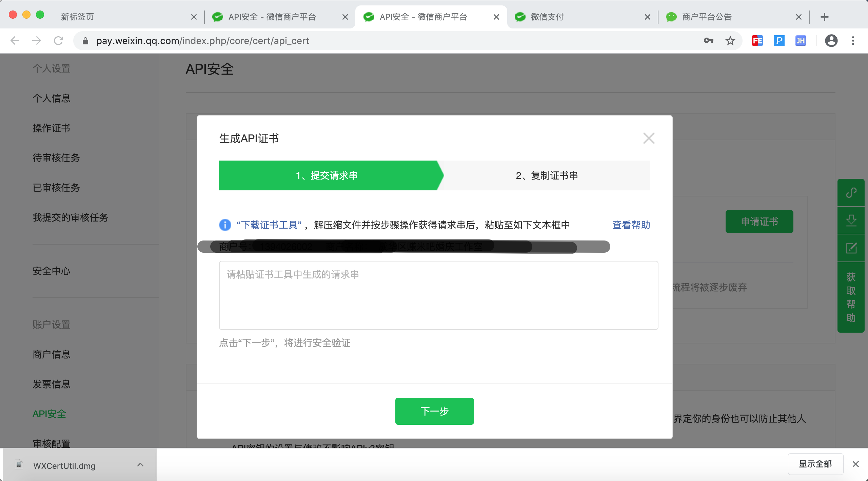Screen dimensions: 868x481
Task: Switch to the 微信支付 tab
Action: point(547,17)
